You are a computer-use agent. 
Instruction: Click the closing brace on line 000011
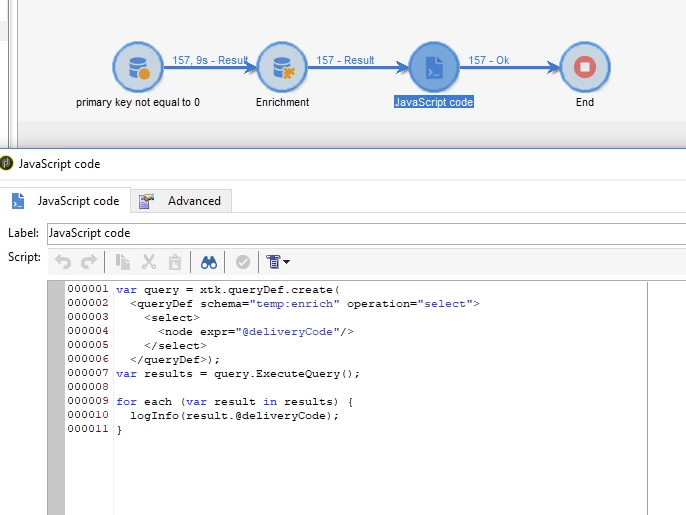pyautogui.click(x=119, y=430)
